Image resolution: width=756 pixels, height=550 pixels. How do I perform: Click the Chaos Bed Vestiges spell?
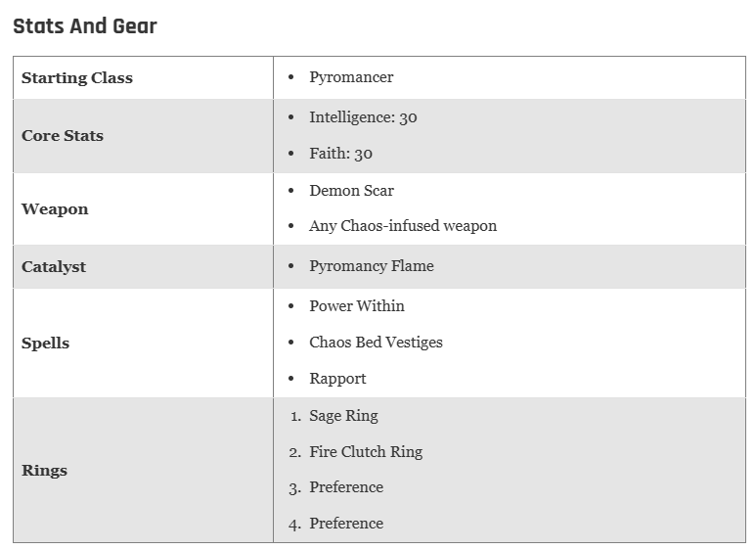click(377, 343)
